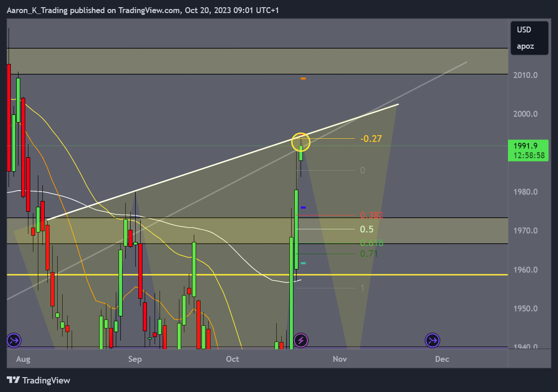Viewport: 558px width, 392px height.
Task: Click the Aug date axis label
Action: [x=23, y=359]
